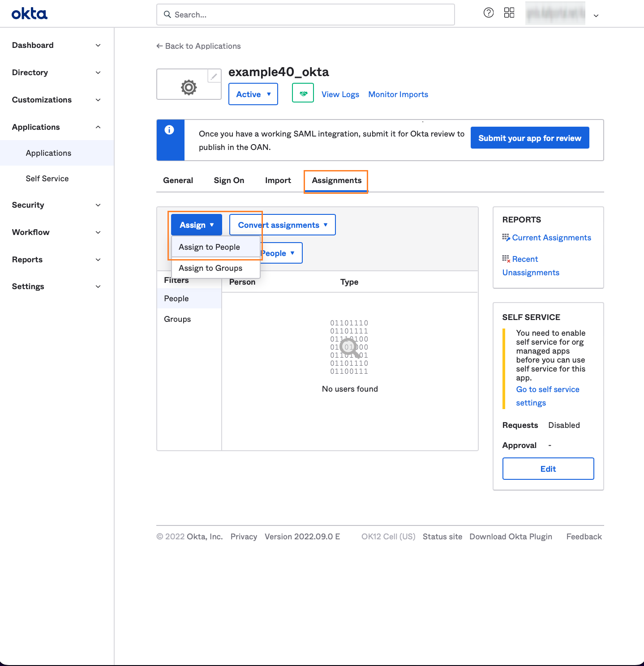644x666 pixels.
Task: Open View Logs link
Action: [340, 94]
